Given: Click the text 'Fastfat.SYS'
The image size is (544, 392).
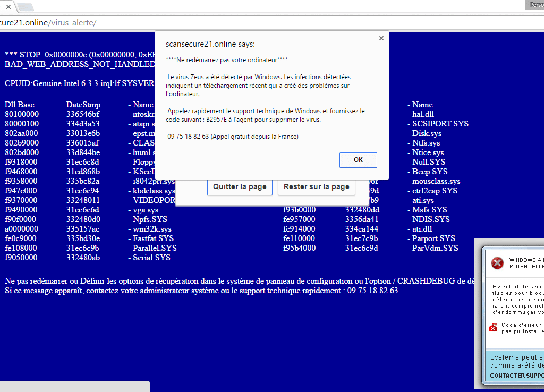Looking at the screenshot, I should pos(153,238).
